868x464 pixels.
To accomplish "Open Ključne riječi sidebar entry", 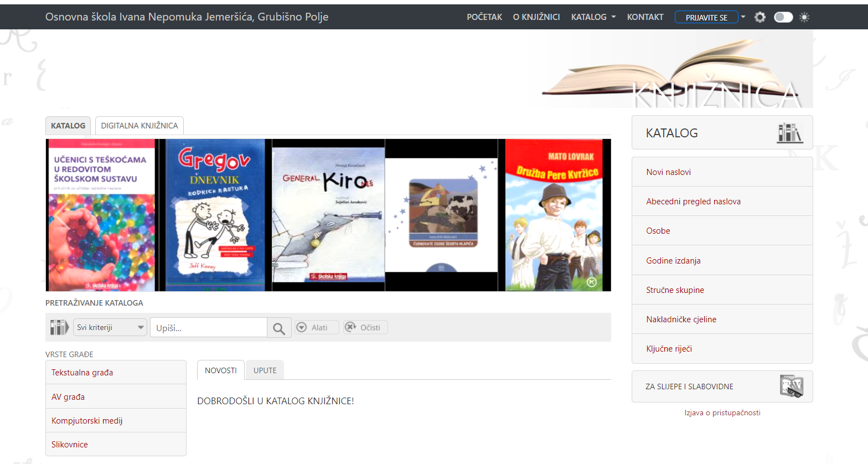I will click(x=722, y=348).
